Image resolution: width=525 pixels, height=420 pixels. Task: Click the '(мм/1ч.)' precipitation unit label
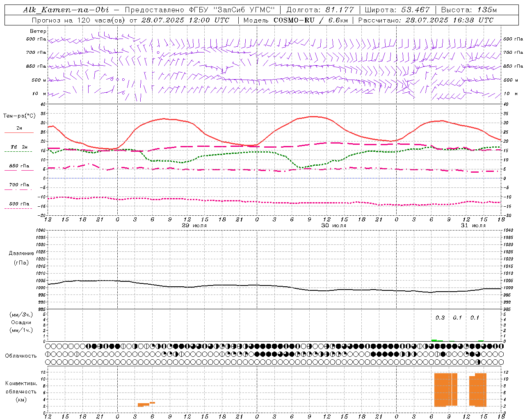pyautogui.click(x=21, y=330)
